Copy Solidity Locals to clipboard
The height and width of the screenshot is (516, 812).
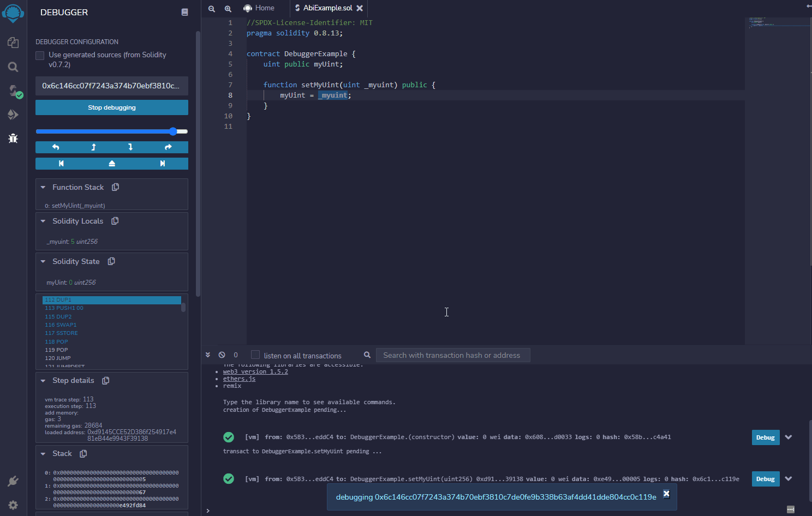[115, 221]
